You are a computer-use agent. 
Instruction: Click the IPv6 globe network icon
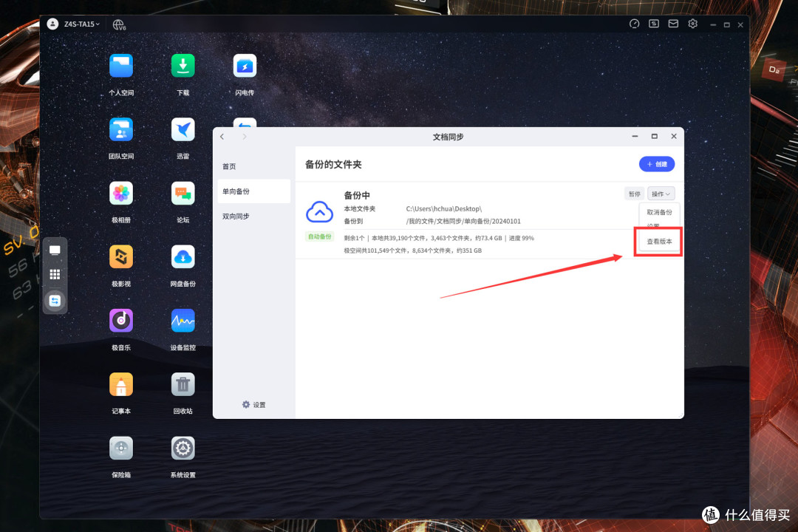(x=119, y=24)
